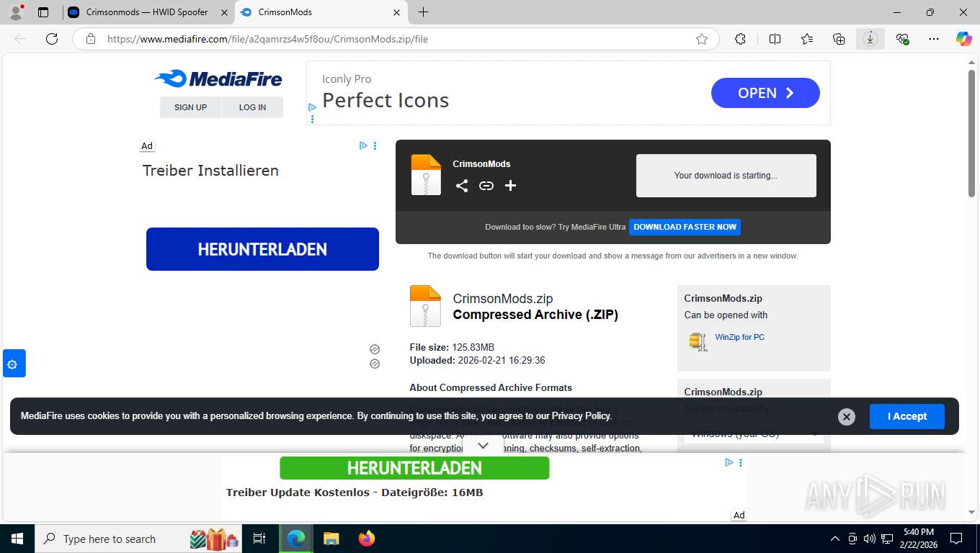Open the tab actions menu icon

point(43,12)
